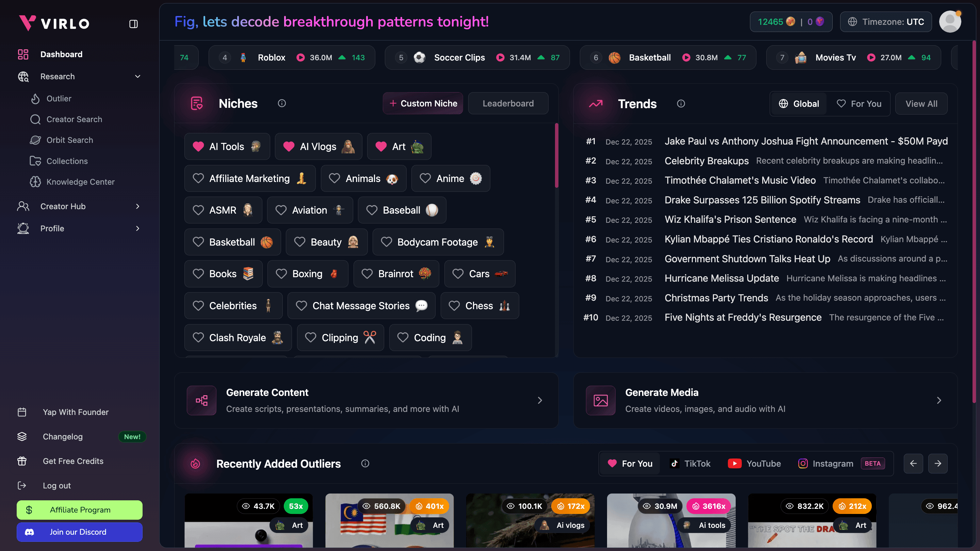Viewport: 980px width, 551px height.
Task: Expand the Research section in sidebar
Action: [137, 77]
